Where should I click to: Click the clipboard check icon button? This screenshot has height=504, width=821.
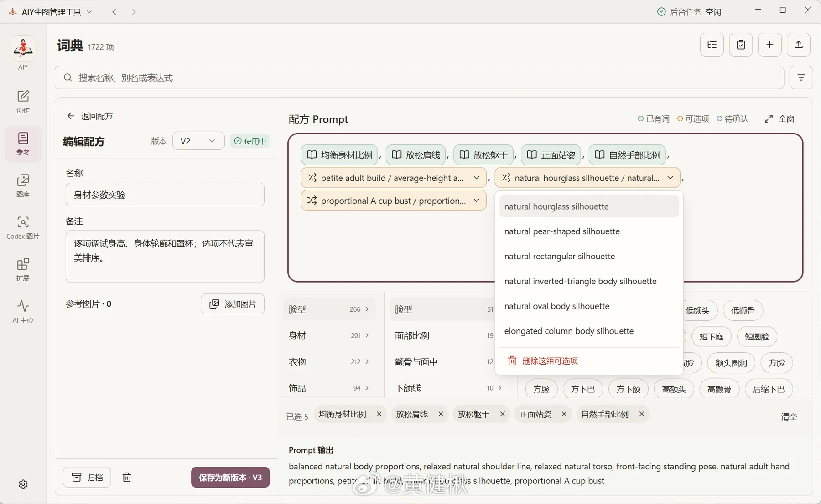click(x=741, y=45)
